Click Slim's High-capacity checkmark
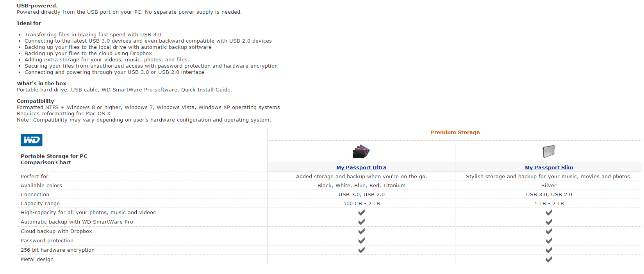The width and height of the screenshot is (644, 274). point(549,212)
